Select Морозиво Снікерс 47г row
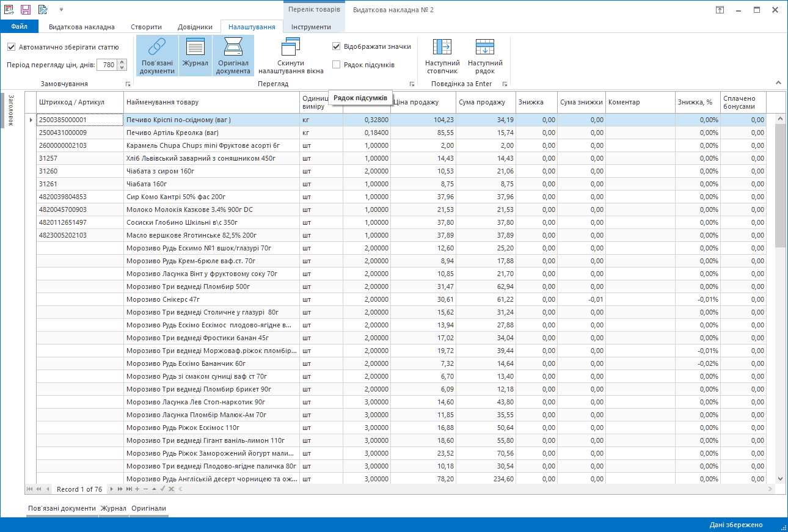The height and width of the screenshot is (532, 788). pyautogui.click(x=400, y=299)
